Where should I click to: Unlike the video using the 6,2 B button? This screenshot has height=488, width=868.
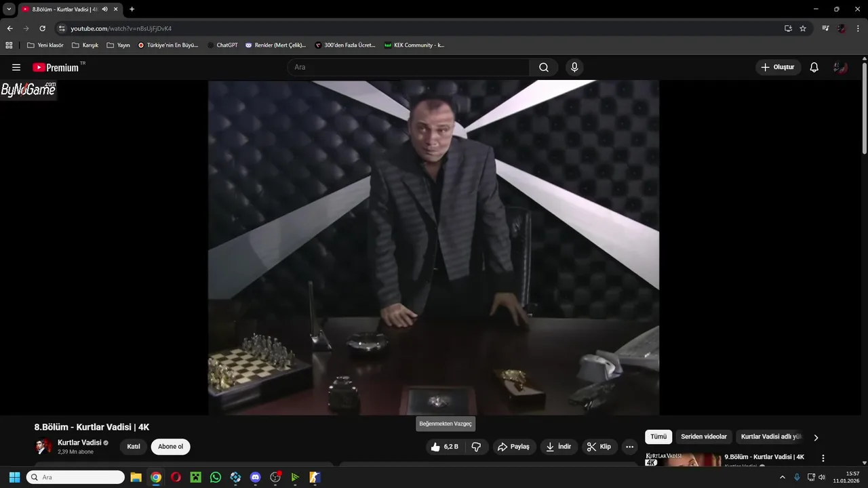445,447
